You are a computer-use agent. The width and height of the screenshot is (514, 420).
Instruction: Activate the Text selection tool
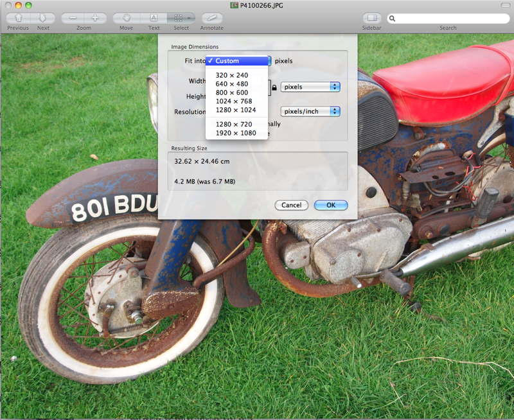(154, 18)
